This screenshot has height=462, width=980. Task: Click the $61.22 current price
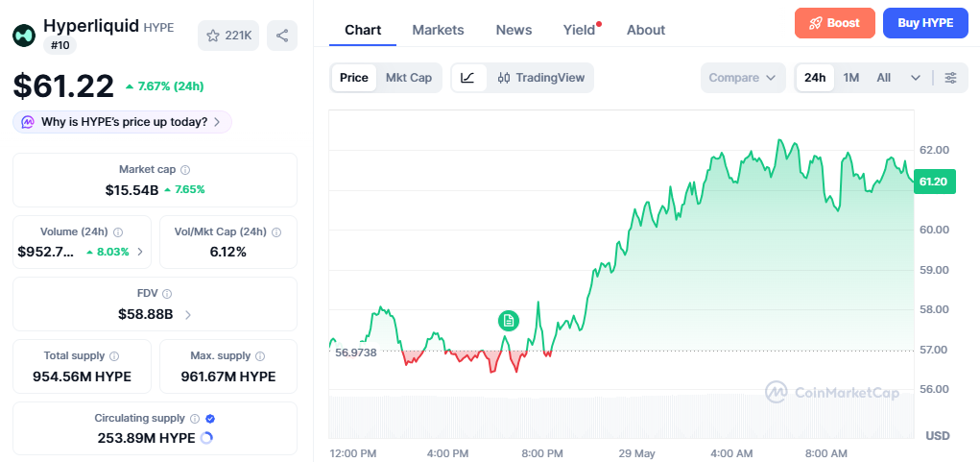tap(63, 86)
